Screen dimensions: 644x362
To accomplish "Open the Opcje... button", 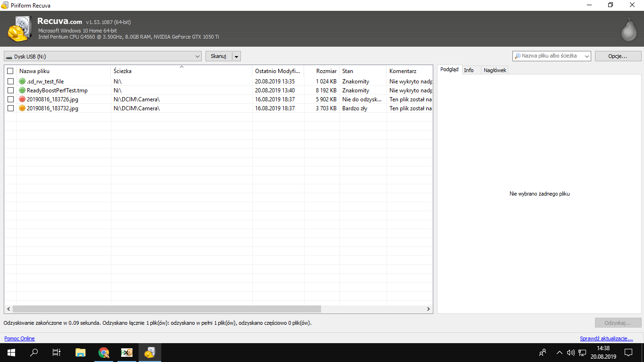I will pos(618,57).
